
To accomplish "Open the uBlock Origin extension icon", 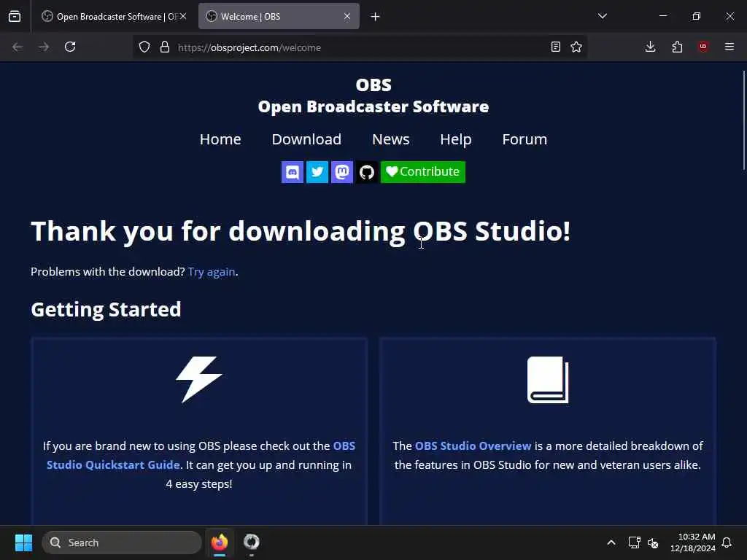I will (703, 47).
